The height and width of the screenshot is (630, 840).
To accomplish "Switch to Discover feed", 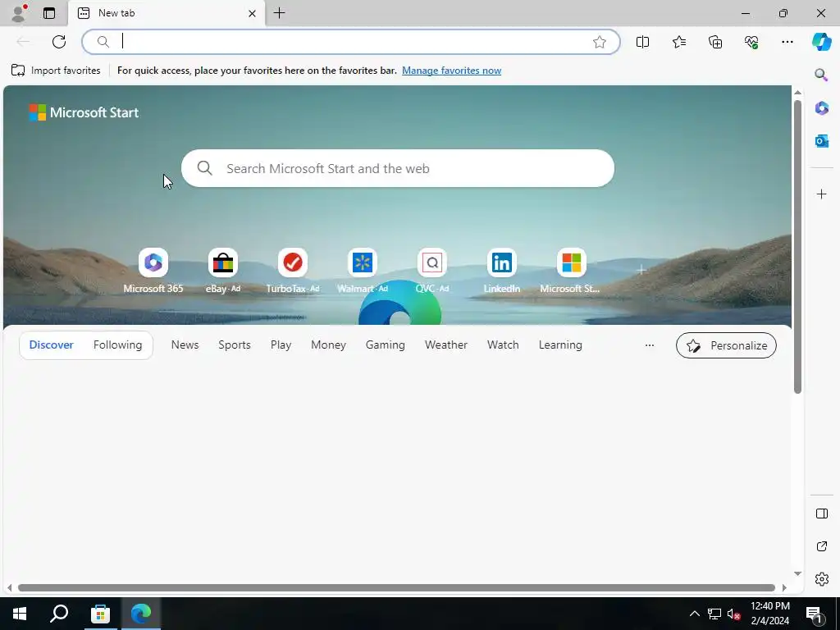I will tap(52, 345).
